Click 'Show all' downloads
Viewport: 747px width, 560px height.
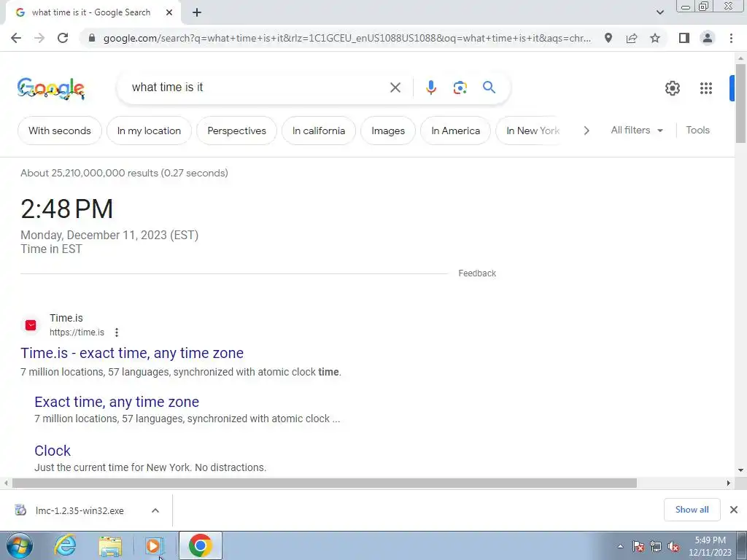692,510
